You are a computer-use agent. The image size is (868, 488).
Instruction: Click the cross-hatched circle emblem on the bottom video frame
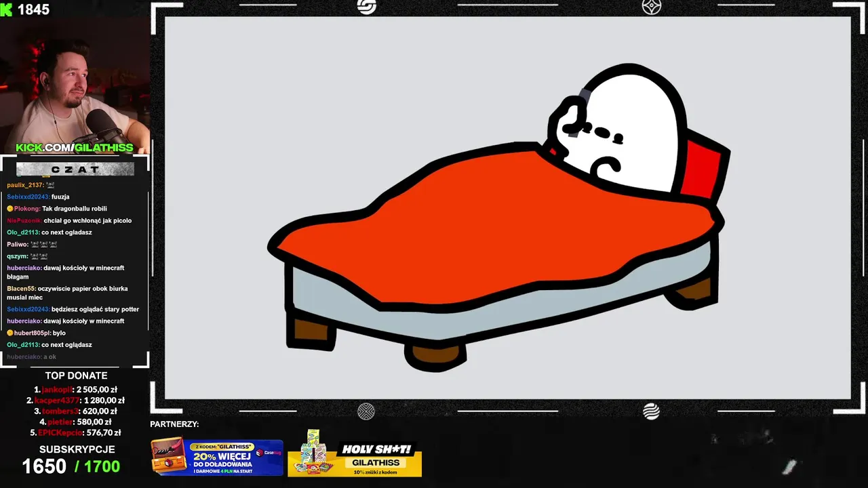click(x=366, y=411)
